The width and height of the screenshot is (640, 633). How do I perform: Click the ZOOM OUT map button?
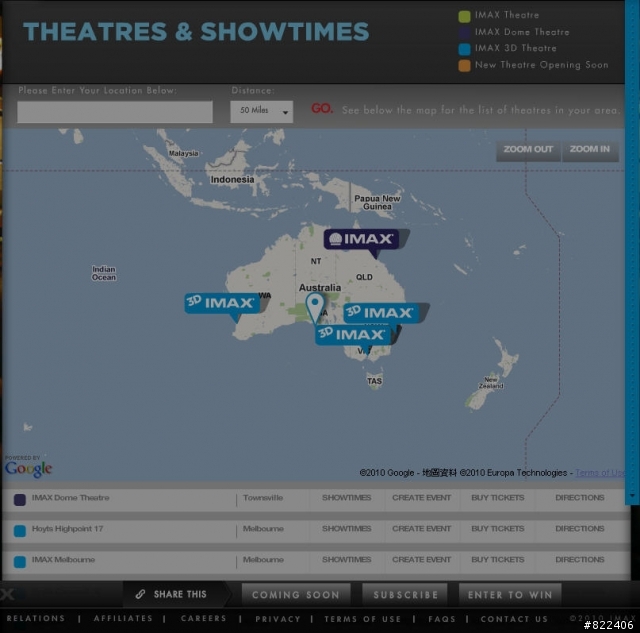tap(528, 150)
